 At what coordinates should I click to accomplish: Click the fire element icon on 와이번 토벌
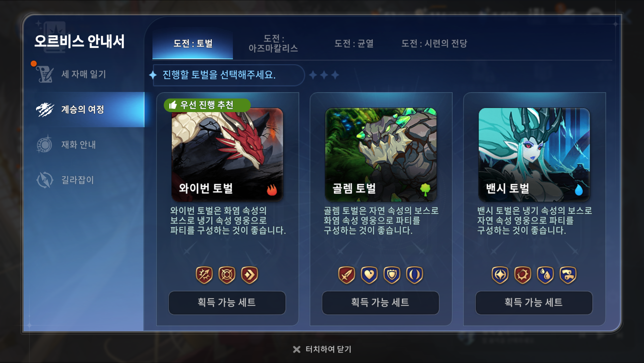tap(272, 189)
